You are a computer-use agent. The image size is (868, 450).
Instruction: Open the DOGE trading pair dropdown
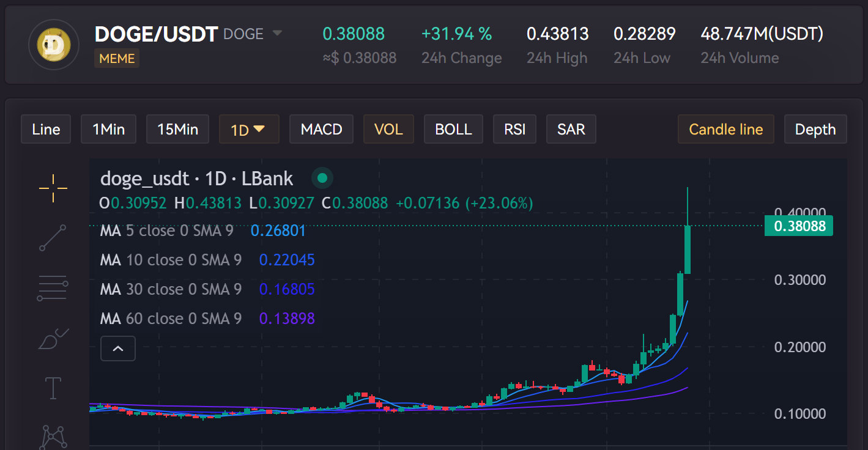click(x=277, y=33)
